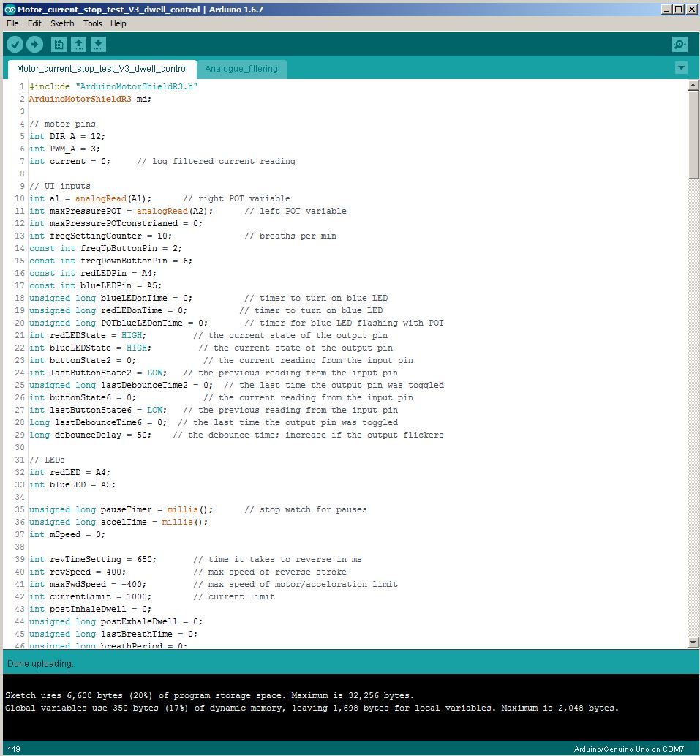Open a sketch using the Open icon
700x756 pixels.
point(78,44)
